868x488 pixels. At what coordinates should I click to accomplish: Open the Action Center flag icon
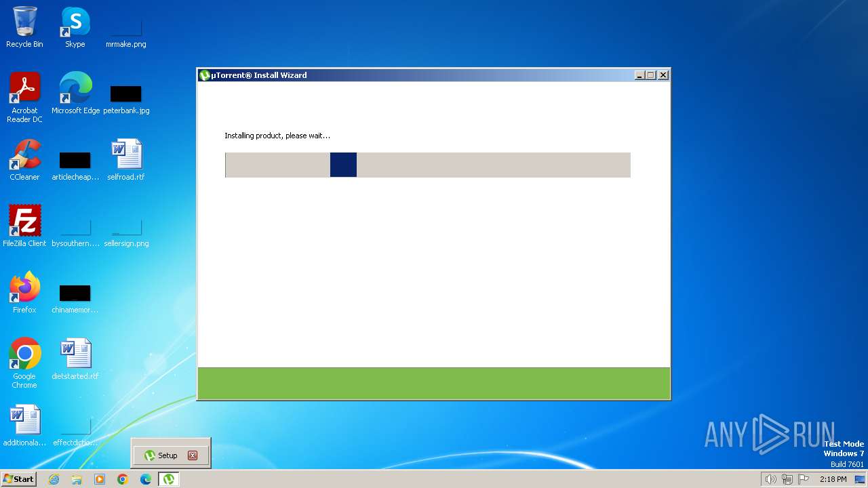(804, 479)
